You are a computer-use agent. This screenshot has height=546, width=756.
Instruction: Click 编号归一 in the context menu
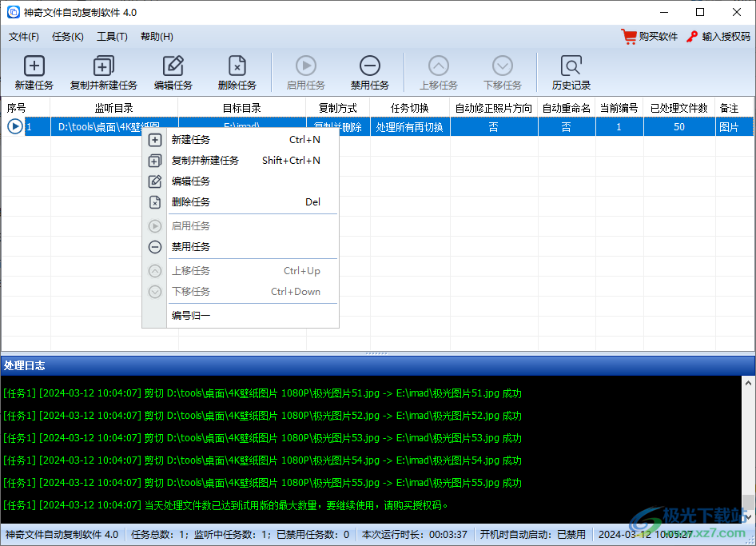coord(191,316)
